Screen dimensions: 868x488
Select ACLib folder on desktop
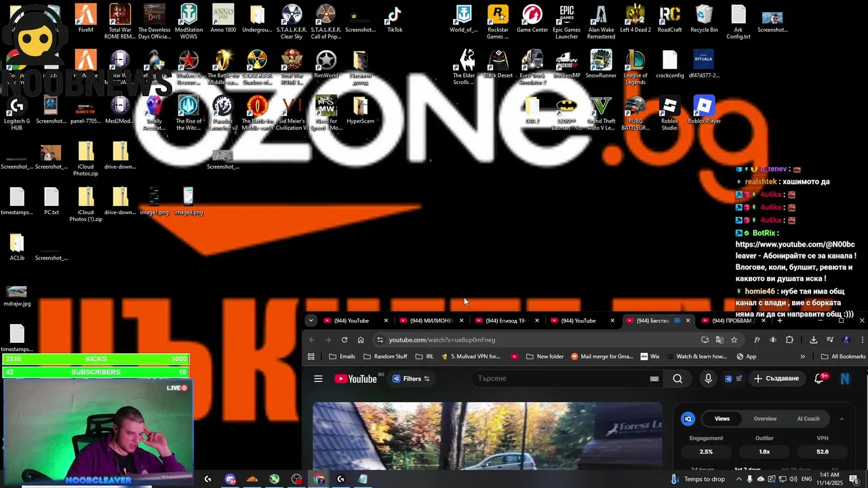(17, 246)
